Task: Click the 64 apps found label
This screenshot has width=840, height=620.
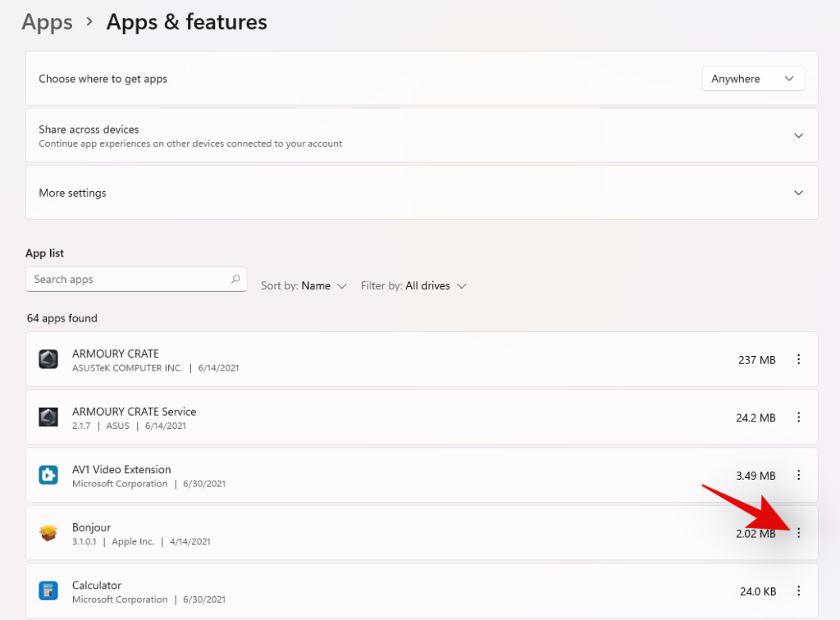Action: tap(62, 318)
